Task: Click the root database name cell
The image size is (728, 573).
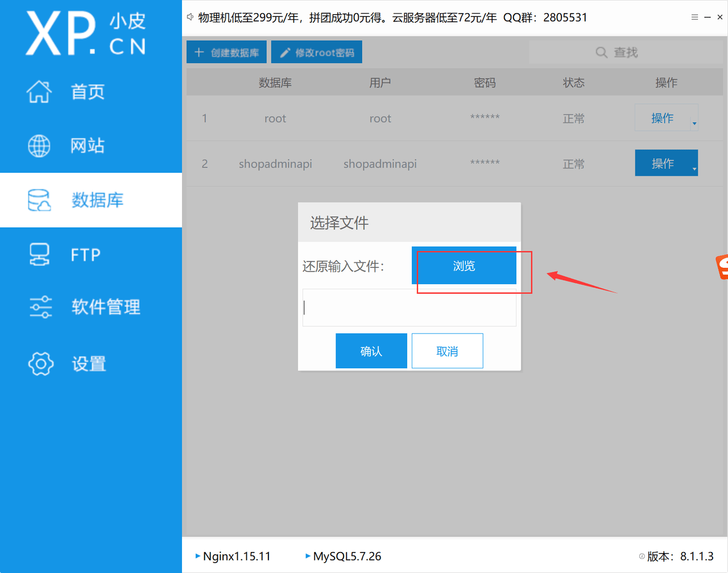Action: [x=275, y=118]
